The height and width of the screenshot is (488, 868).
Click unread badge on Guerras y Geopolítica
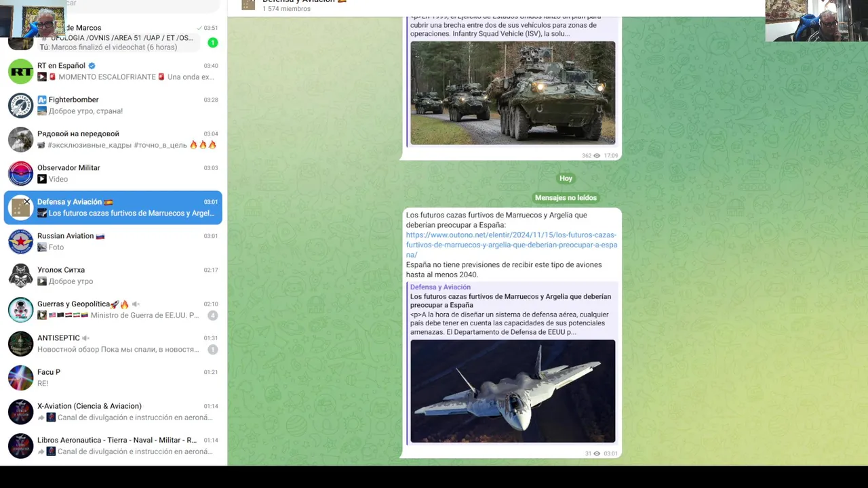(212, 315)
